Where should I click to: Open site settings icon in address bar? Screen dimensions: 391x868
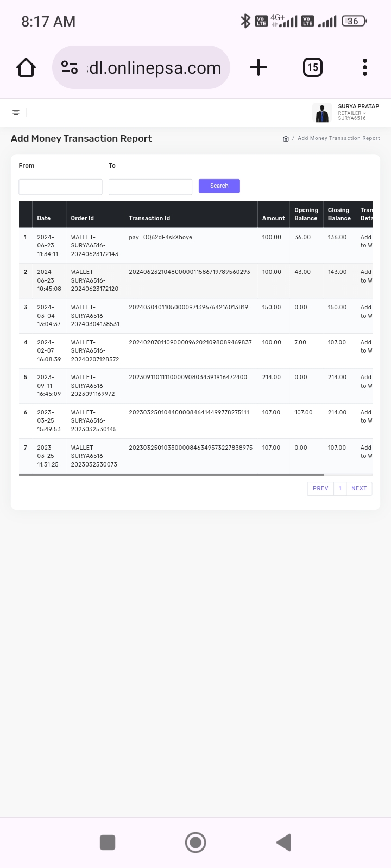click(70, 68)
